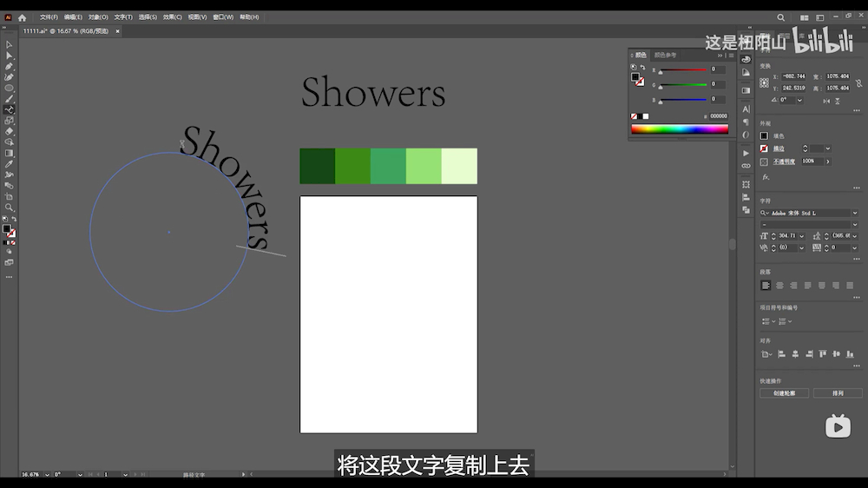Click the Home icon in menu bar
The image size is (868, 488).
click(23, 17)
